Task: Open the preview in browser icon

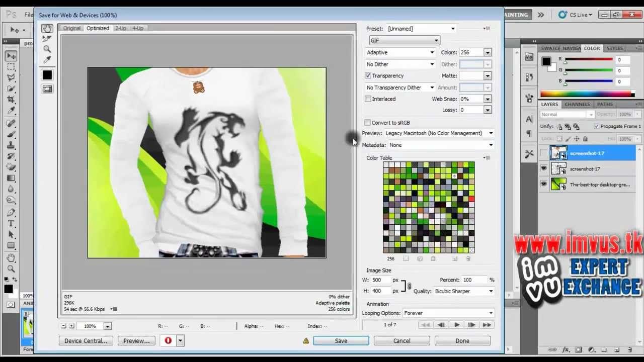Action: [168, 340]
